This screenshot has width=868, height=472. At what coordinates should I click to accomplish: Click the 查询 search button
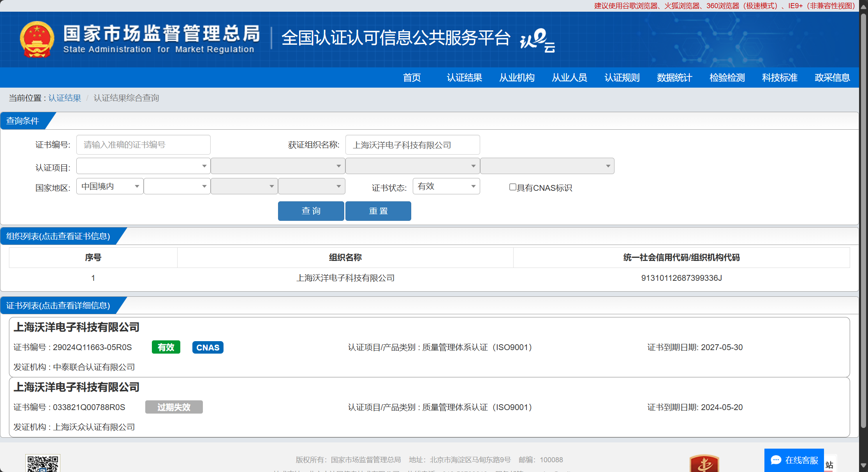311,211
